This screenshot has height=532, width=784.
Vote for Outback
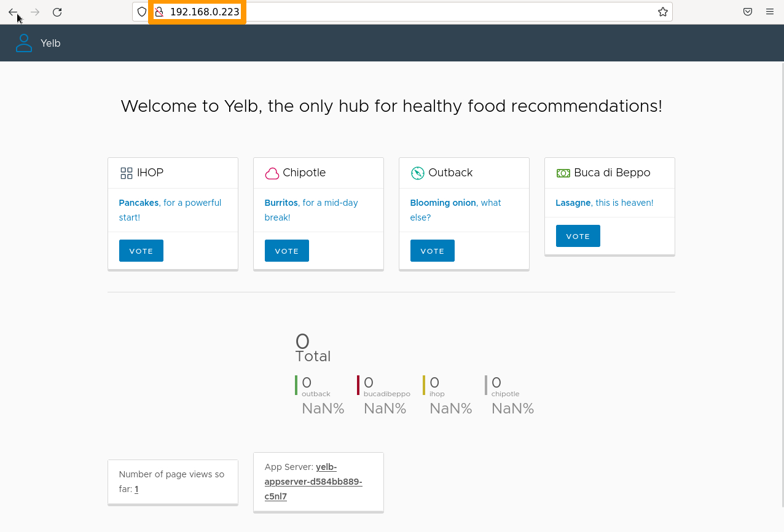pyautogui.click(x=433, y=251)
